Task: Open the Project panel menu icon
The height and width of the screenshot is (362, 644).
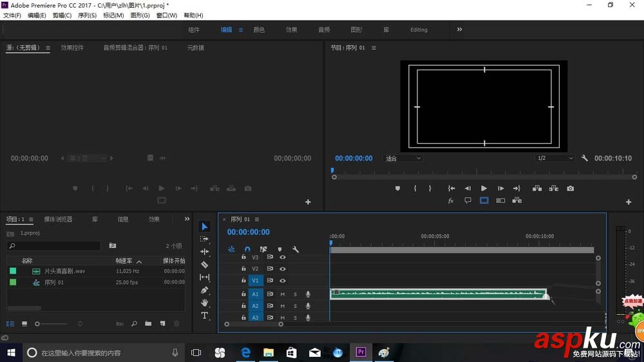Action: [31, 220]
